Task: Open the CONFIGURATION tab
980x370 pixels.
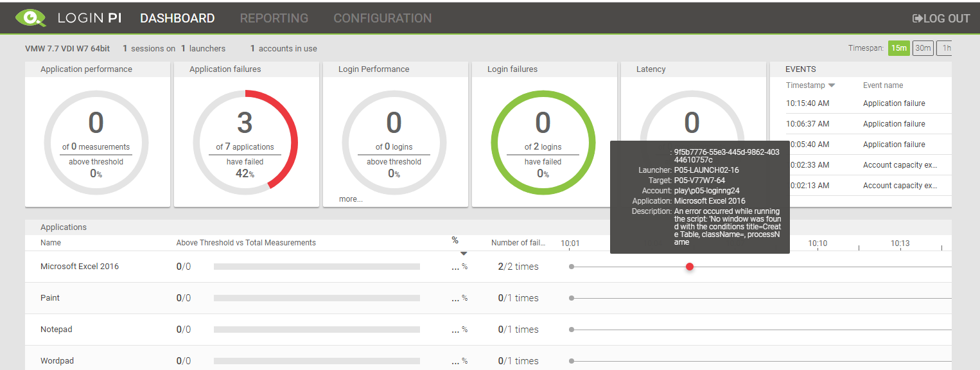Action: 383,19
